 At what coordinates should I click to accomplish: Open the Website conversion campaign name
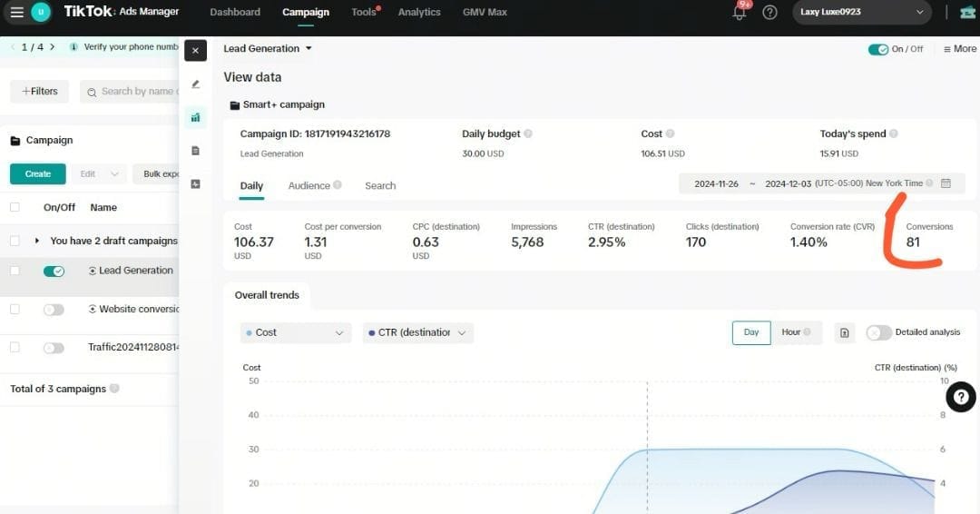pyautogui.click(x=139, y=309)
